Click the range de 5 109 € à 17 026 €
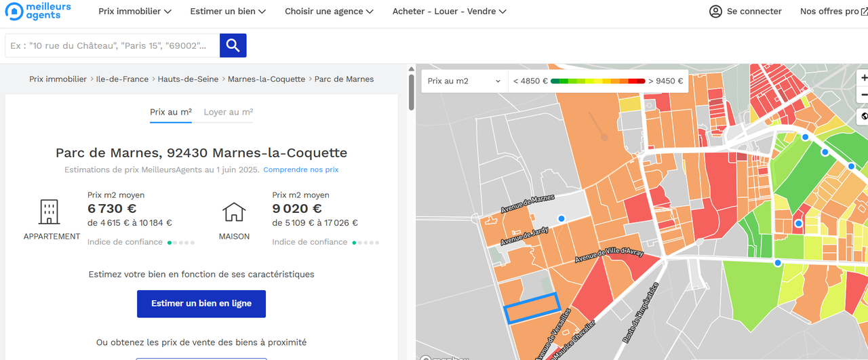The width and height of the screenshot is (868, 360). [315, 223]
